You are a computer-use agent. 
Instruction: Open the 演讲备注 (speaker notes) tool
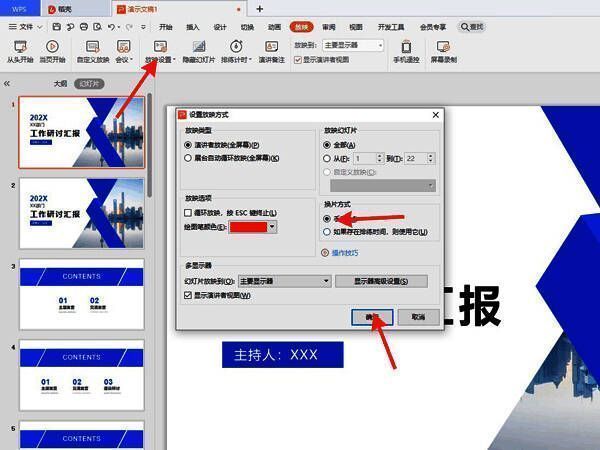click(x=271, y=47)
